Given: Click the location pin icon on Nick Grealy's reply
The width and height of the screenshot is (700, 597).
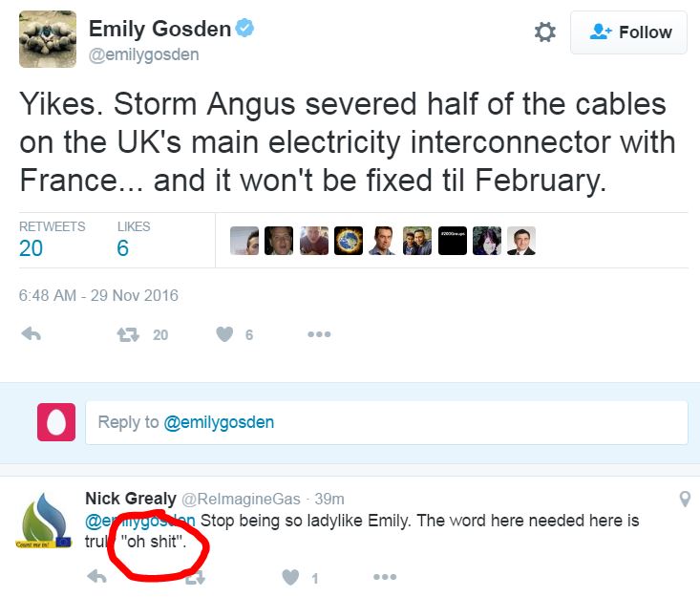Looking at the screenshot, I should tap(684, 499).
